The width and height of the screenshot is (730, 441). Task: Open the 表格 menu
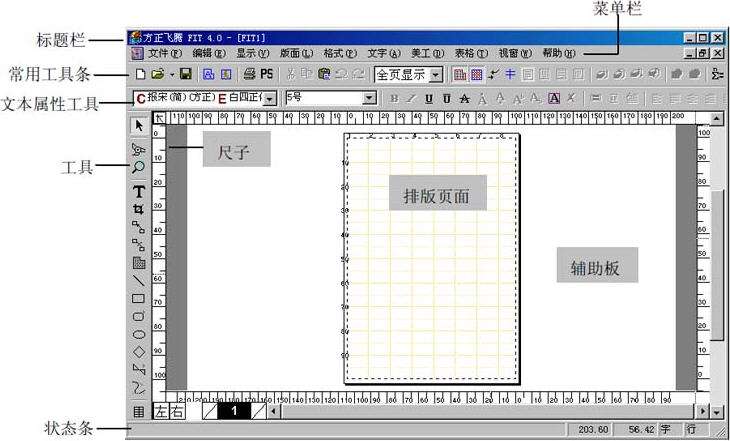[x=471, y=54]
